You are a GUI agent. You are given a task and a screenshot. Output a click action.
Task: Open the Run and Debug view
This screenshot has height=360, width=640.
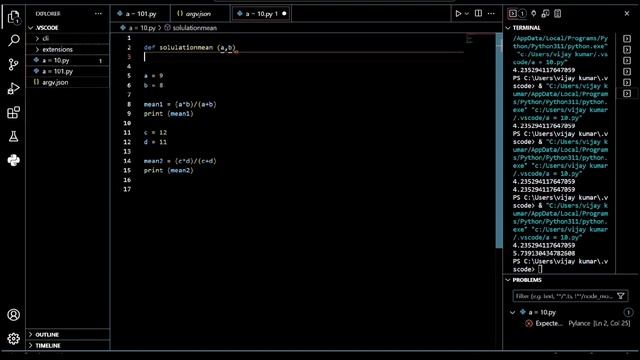point(13,89)
